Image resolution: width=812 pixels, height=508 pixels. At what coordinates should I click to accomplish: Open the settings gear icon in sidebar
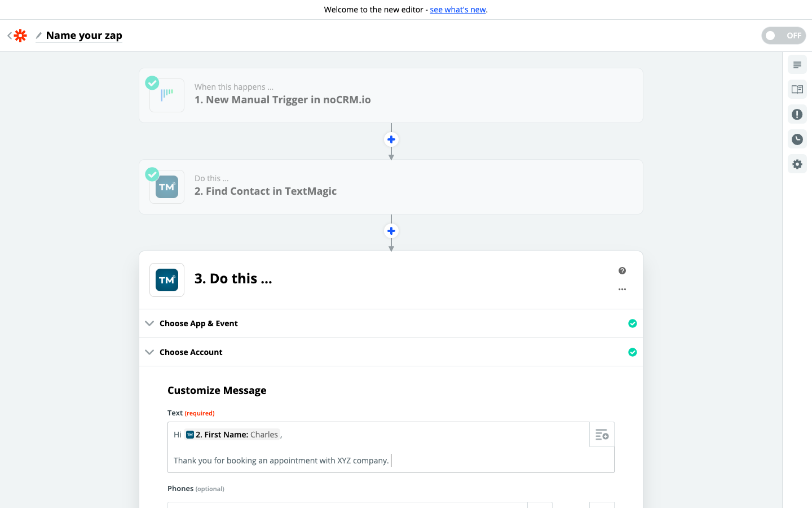pyautogui.click(x=797, y=164)
